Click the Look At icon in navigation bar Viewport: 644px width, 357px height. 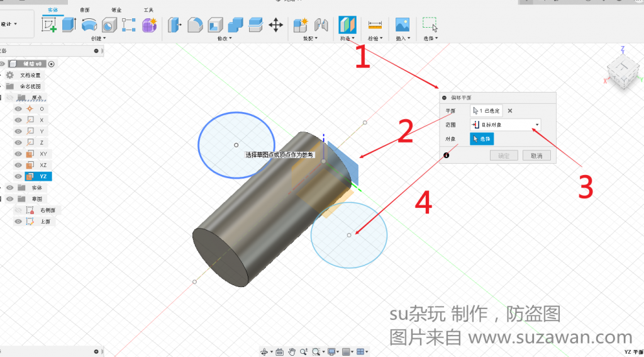click(280, 352)
